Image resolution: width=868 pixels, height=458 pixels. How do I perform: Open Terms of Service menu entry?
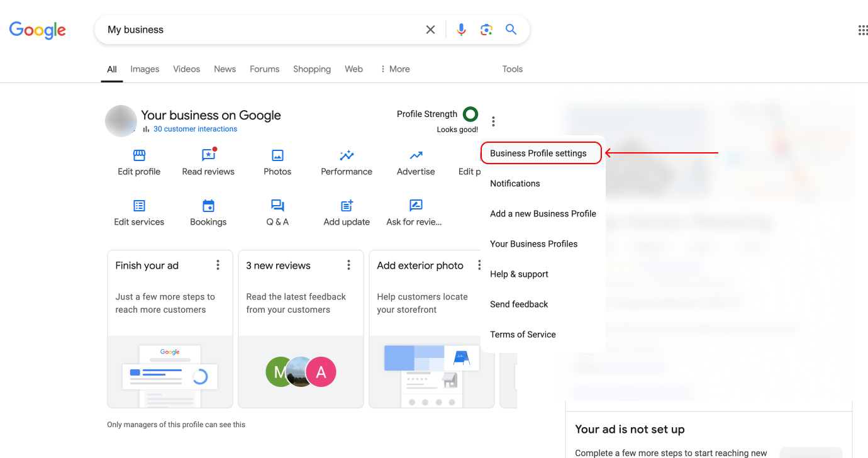point(523,335)
